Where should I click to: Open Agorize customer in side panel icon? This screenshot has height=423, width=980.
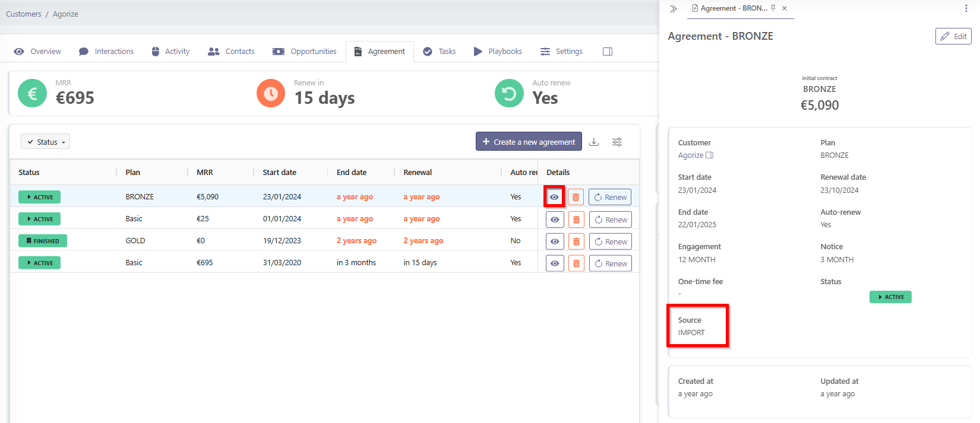click(x=709, y=155)
